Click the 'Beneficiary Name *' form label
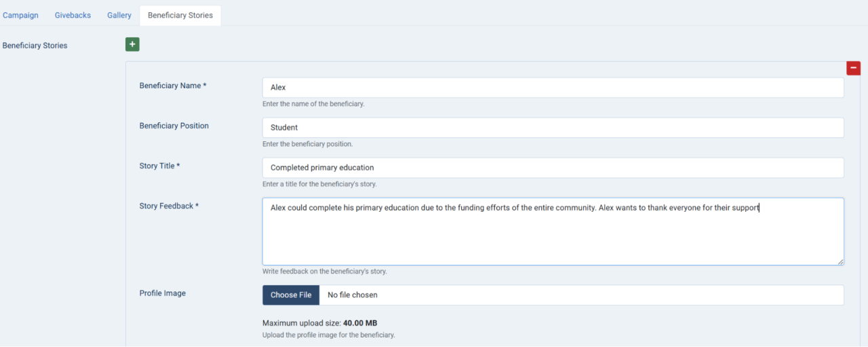The width and height of the screenshot is (868, 347). pyautogui.click(x=173, y=86)
